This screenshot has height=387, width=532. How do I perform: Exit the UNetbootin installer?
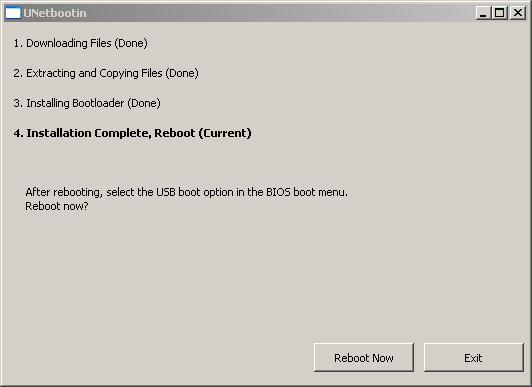click(x=474, y=357)
